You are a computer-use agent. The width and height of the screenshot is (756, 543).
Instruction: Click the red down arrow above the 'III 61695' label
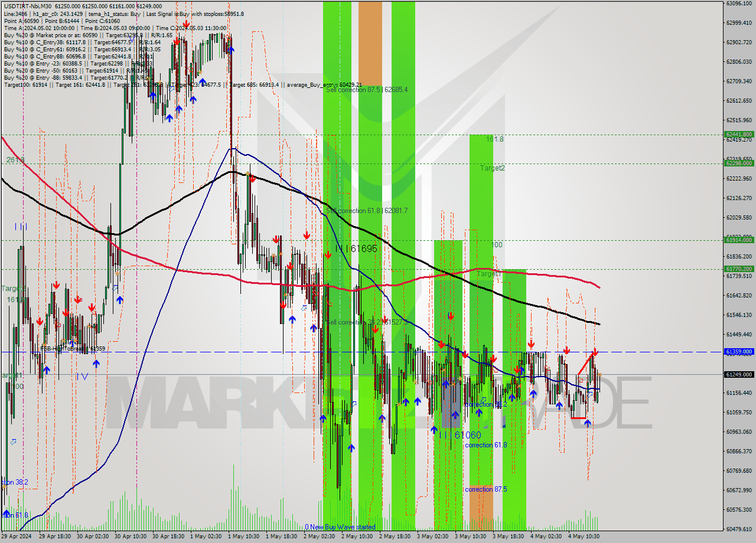[328, 254]
